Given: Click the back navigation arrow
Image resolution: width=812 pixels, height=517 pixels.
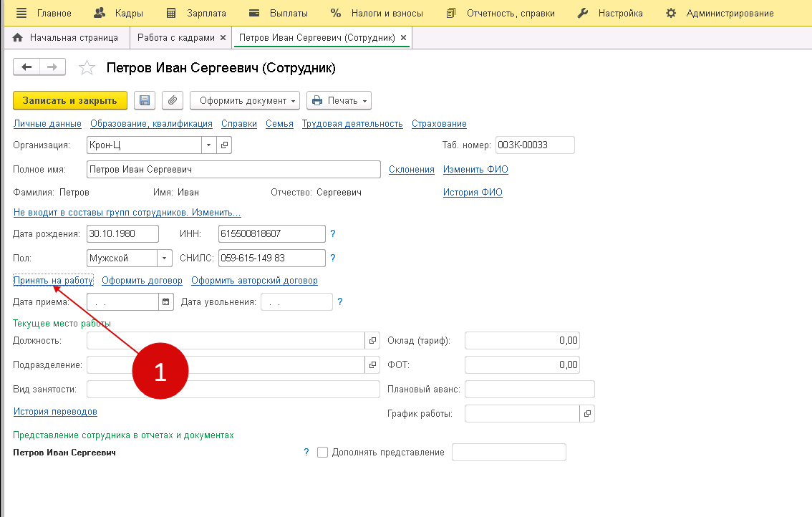Looking at the screenshot, I should click(x=27, y=67).
